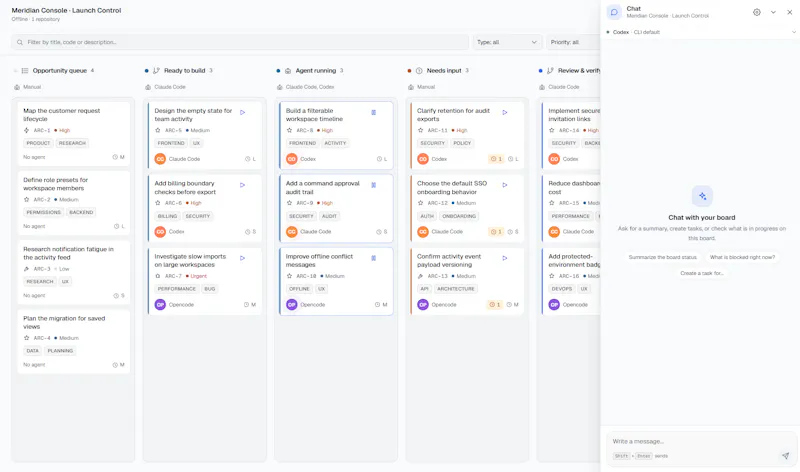Resume the Clarify retention for audit exports card

coord(505,112)
